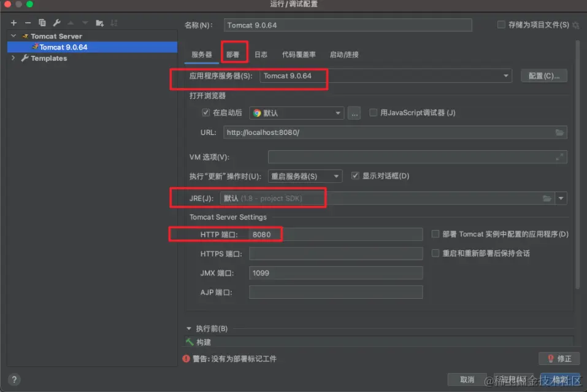Image resolution: width=587 pixels, height=392 pixels.
Task: Click the URL input field
Action: pyautogui.click(x=395, y=133)
